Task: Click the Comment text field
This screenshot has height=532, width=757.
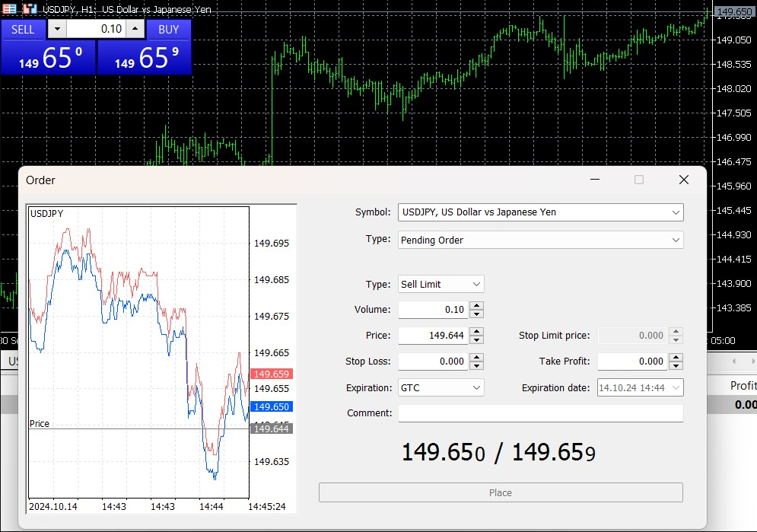Action: click(540, 413)
